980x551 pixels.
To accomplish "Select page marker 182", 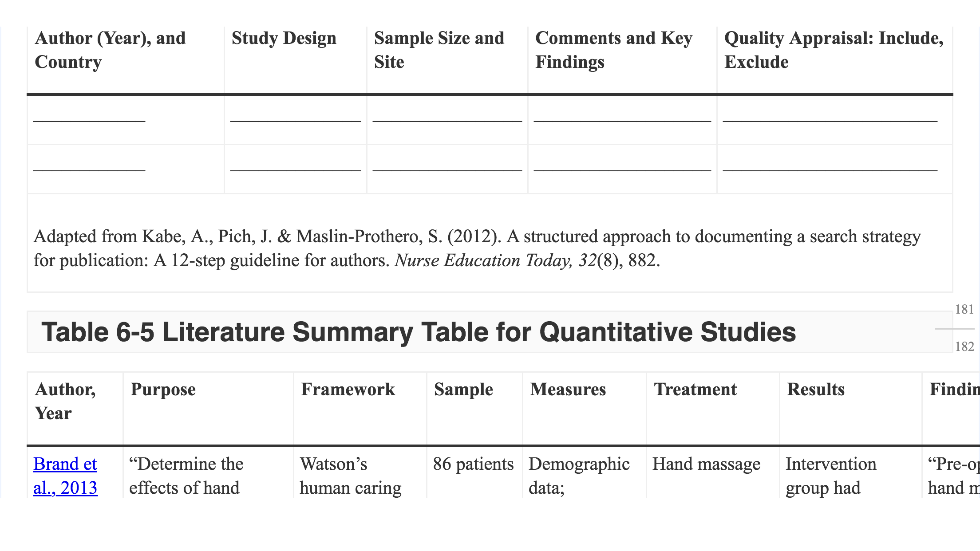I will click(x=964, y=346).
